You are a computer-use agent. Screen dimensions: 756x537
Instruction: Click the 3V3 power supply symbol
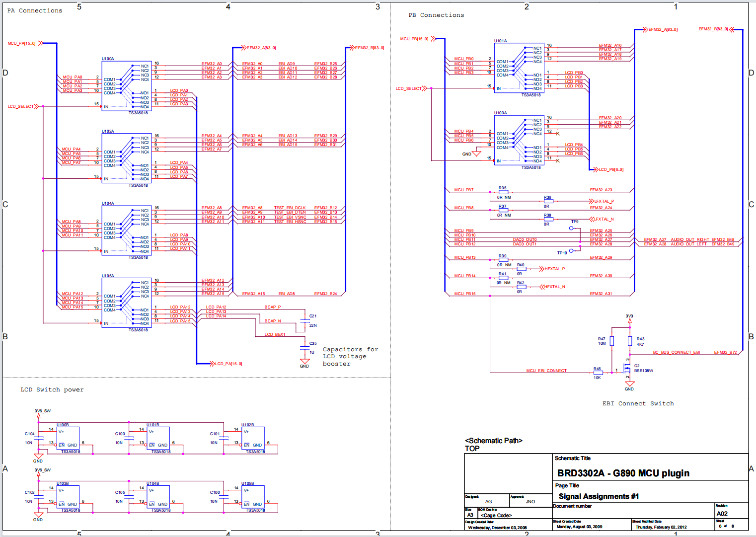[x=629, y=319]
